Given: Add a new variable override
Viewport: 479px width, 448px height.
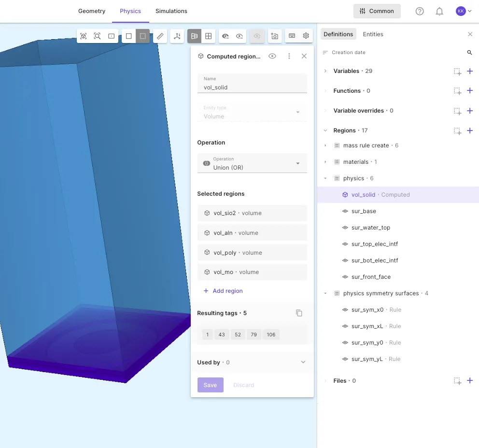Looking at the screenshot, I should pyautogui.click(x=470, y=111).
